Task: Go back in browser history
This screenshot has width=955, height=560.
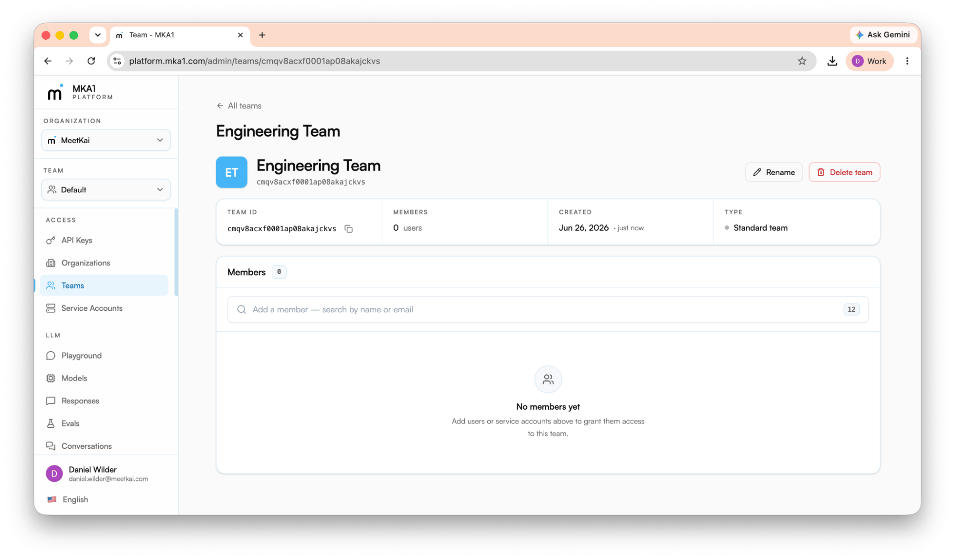Action: tap(48, 61)
